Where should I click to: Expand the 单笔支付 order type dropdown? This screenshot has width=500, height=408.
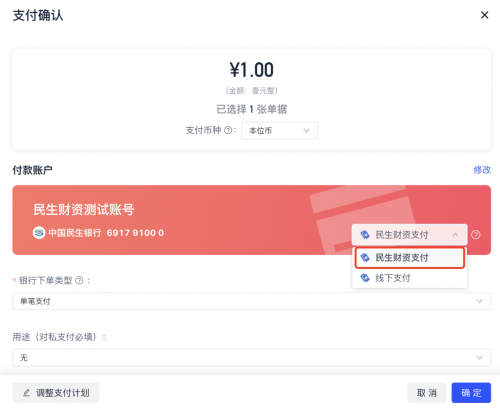pyautogui.click(x=251, y=301)
